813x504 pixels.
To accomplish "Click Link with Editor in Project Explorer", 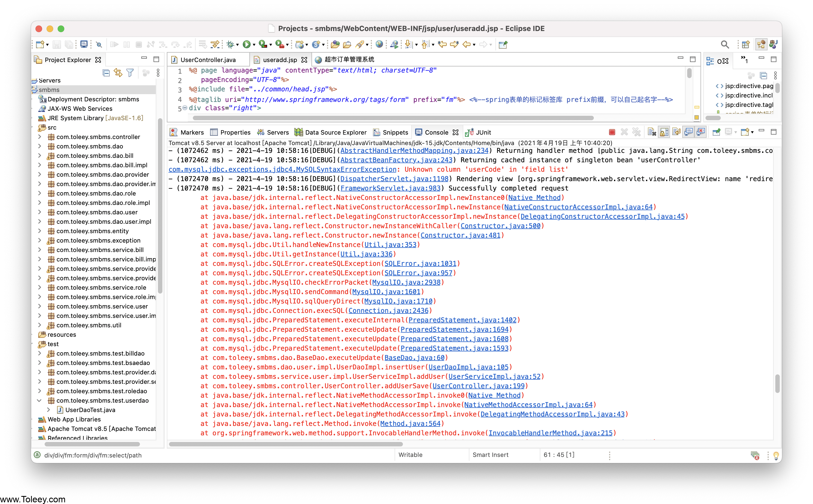I will (x=118, y=73).
